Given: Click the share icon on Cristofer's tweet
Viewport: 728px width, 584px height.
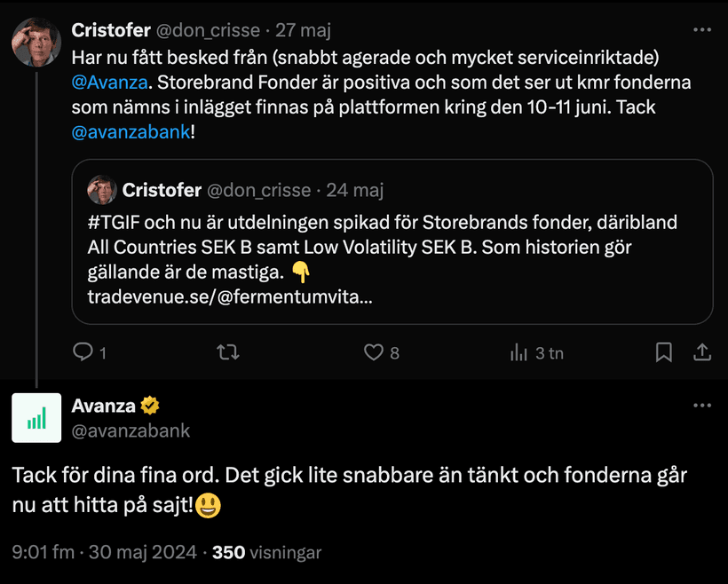Looking at the screenshot, I should tap(701, 352).
